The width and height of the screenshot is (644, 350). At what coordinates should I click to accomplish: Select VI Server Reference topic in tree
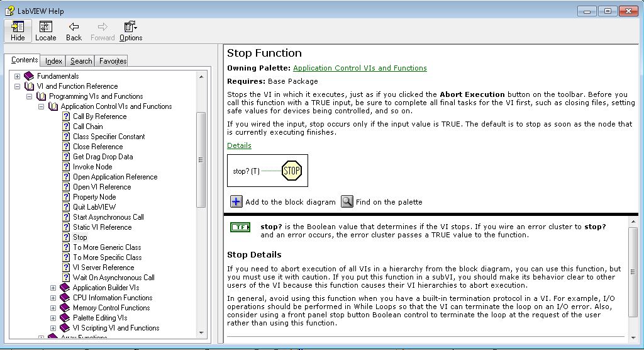(x=104, y=268)
